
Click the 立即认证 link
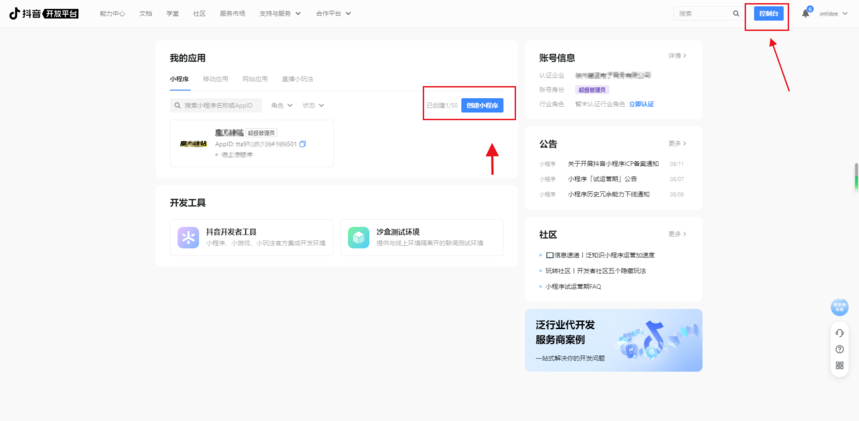click(641, 103)
